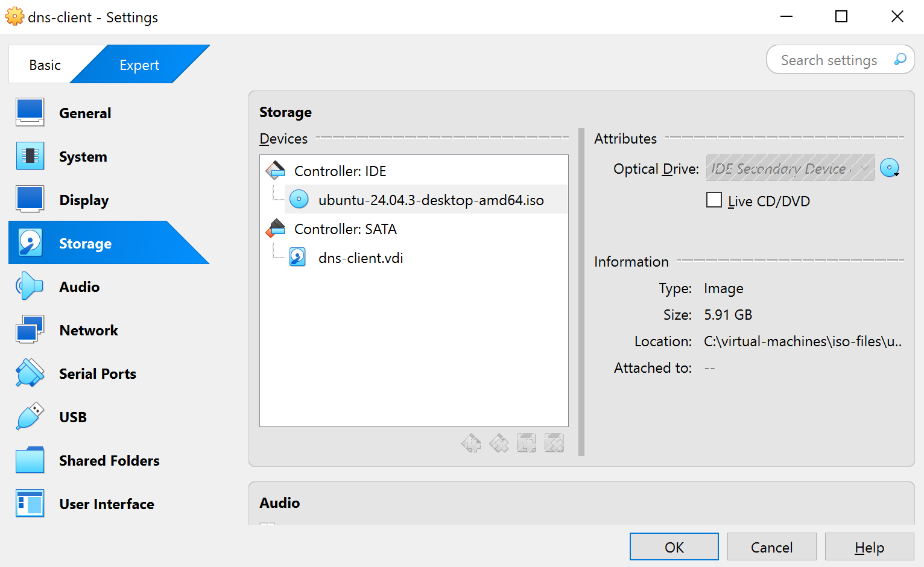Open Shared Folders folder icon
Screen dimensions: 924x567
pos(30,460)
